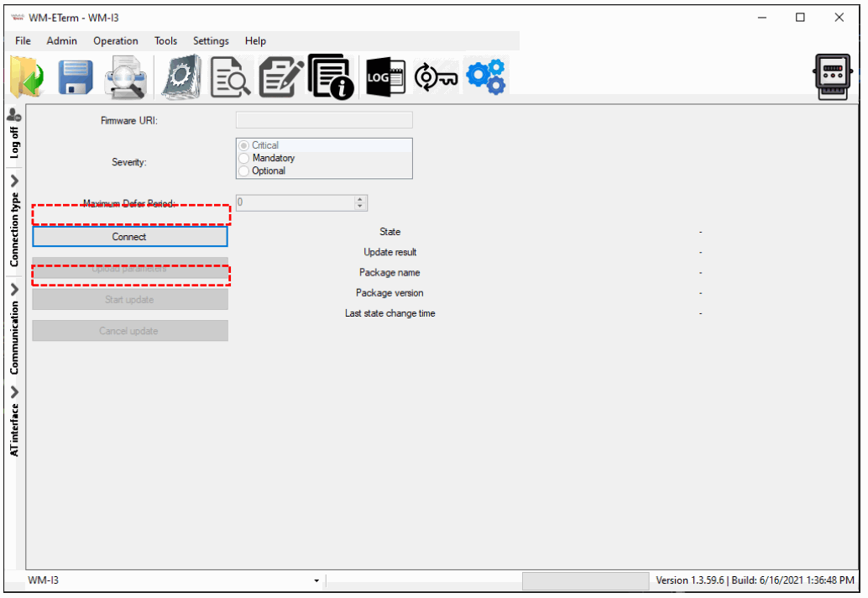Image resolution: width=868 pixels, height=598 pixels.
Task: Open the Operation menu
Action: 115,40
